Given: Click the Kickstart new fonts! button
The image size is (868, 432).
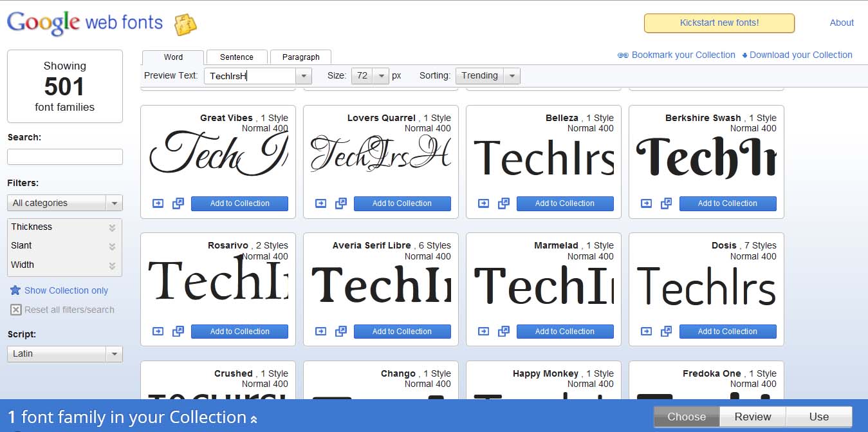Looking at the screenshot, I should (x=719, y=23).
